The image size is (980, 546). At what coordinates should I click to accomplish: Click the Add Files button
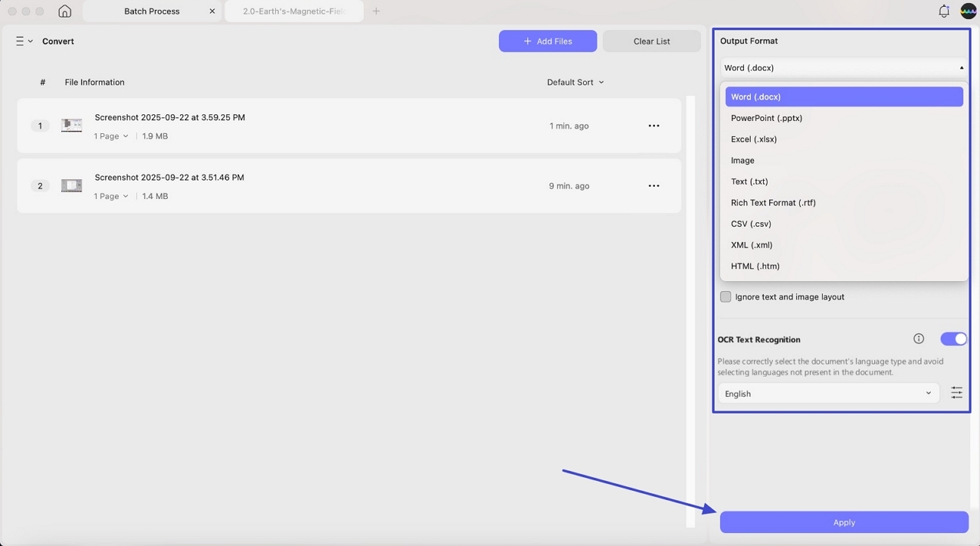[x=547, y=41]
